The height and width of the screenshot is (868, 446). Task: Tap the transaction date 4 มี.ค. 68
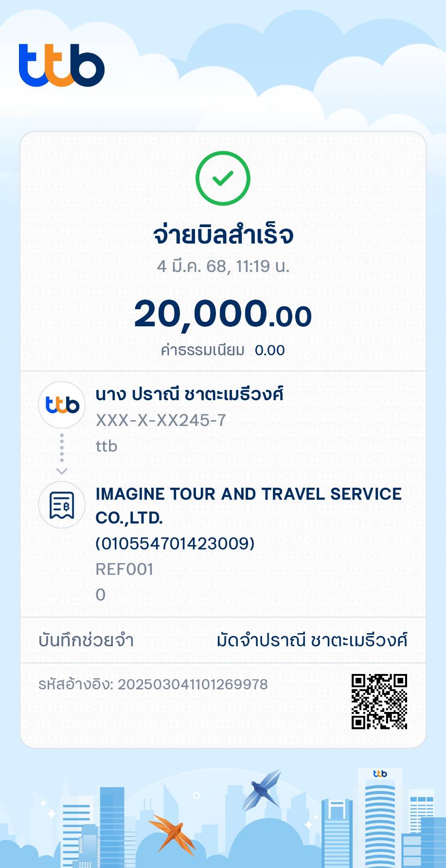pyautogui.click(x=223, y=266)
